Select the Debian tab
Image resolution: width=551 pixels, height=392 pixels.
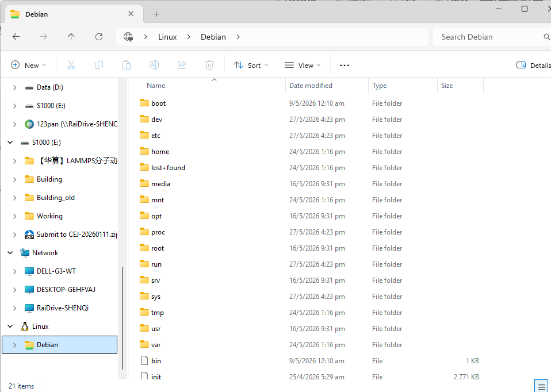click(74, 14)
